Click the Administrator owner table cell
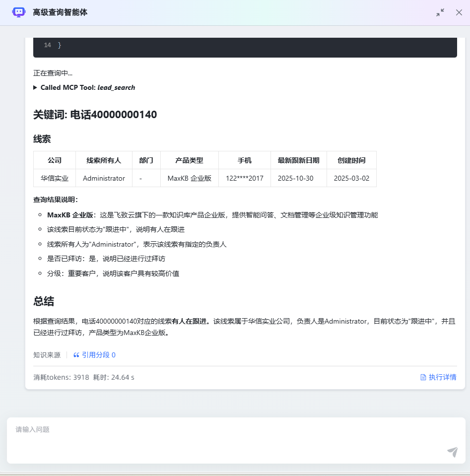This screenshot has height=476, width=470. [x=104, y=178]
